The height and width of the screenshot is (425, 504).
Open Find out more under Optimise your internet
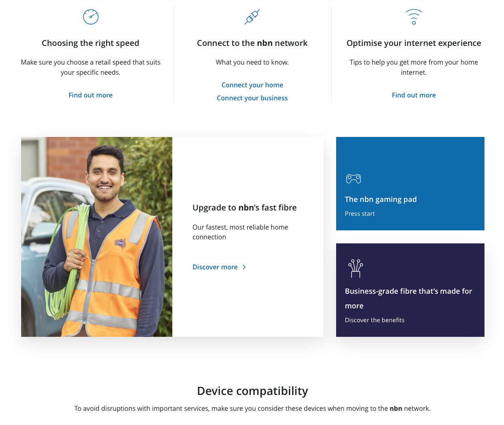(x=413, y=95)
